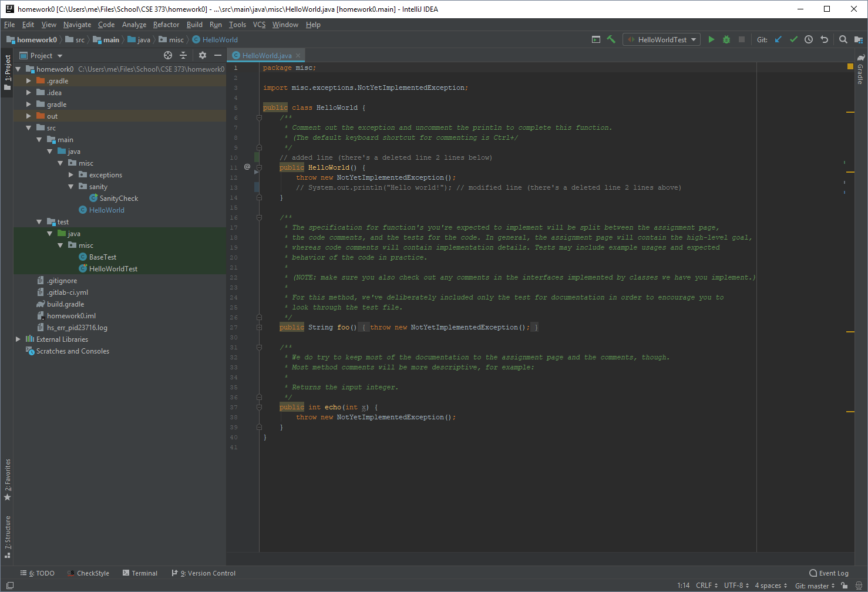Image resolution: width=868 pixels, height=592 pixels.
Task: Commit changes via the green checkmark icon
Action: [793, 39]
